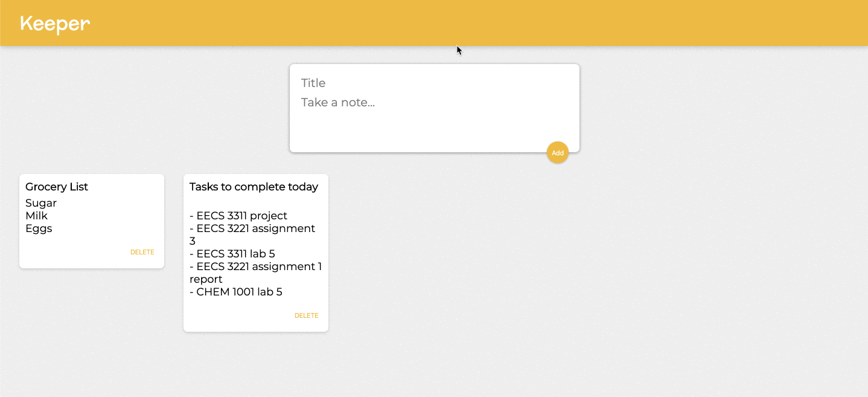Screen dimensions: 868x397
Task: Click the Sugar item in Grocery List
Action: [41, 203]
